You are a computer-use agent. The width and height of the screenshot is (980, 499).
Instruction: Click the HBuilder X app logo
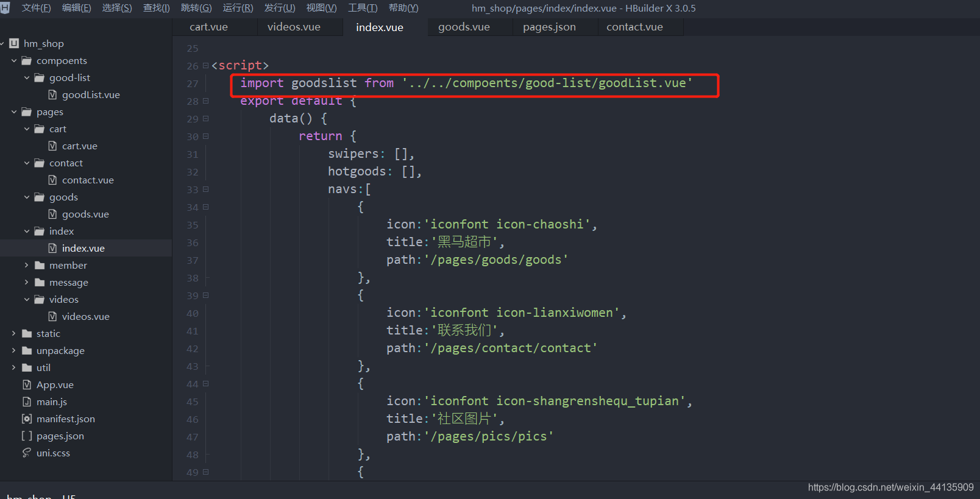(5, 8)
